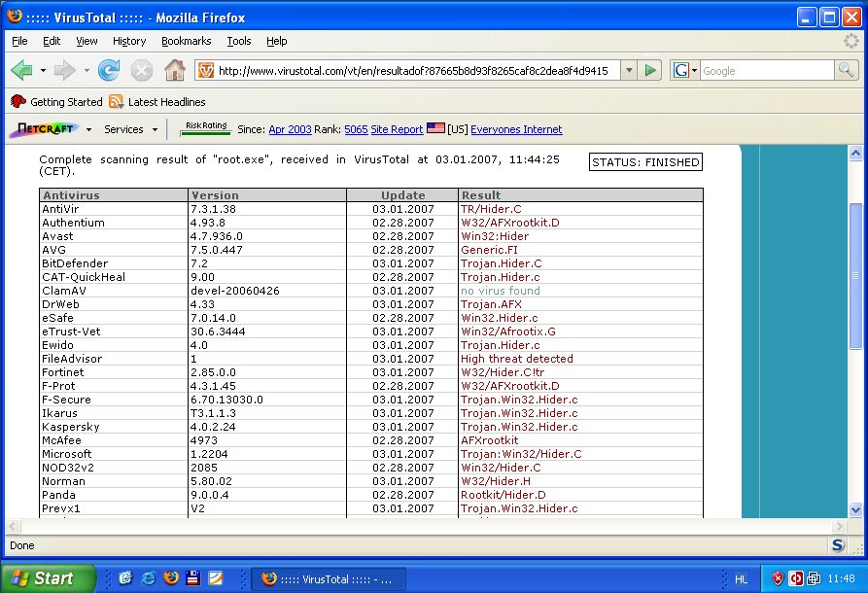This screenshot has width=868, height=593.
Task: Click the vertical scrollbar up arrow
Action: (x=855, y=153)
